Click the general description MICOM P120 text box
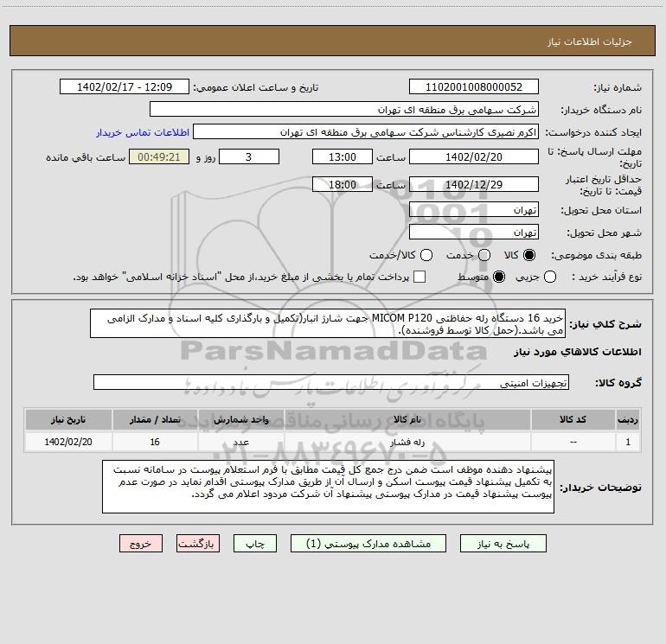Screen dimensions: 666x644 328,323
